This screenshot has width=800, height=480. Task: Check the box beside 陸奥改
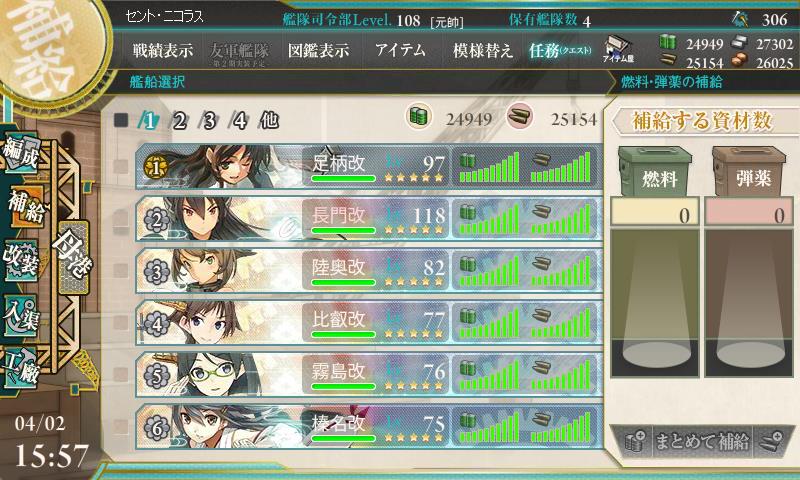121,270
